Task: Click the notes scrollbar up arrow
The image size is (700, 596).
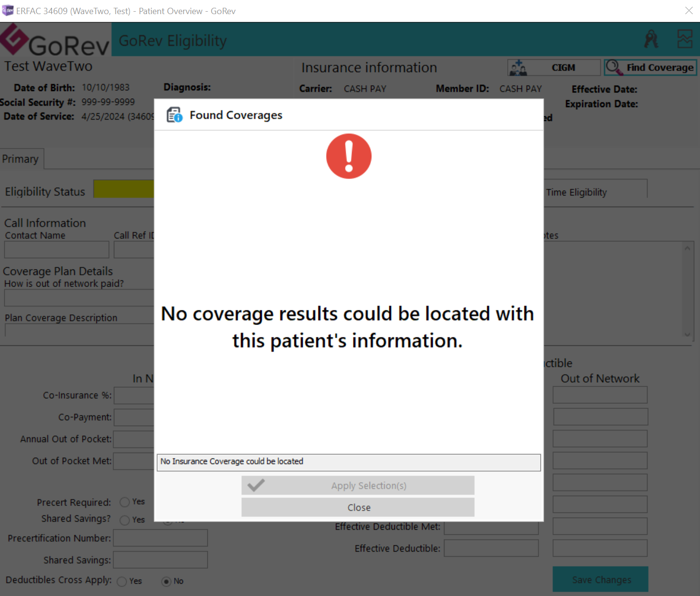Action: tap(687, 248)
